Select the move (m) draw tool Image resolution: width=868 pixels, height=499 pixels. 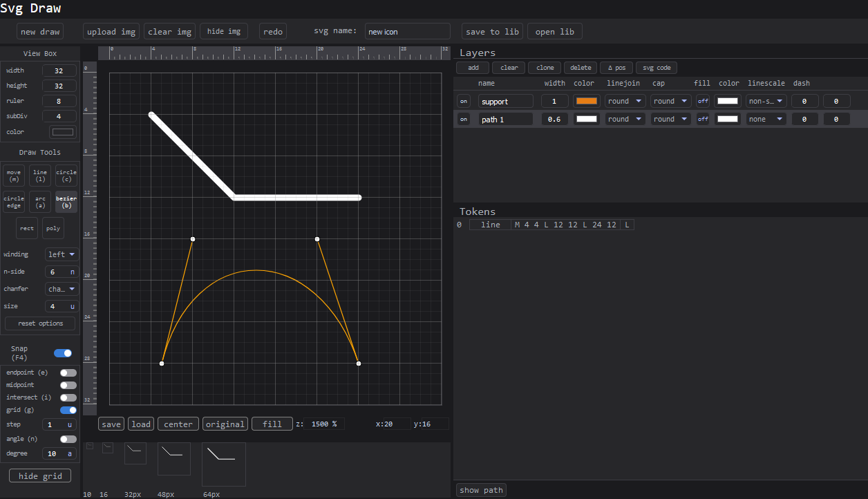[14, 176]
